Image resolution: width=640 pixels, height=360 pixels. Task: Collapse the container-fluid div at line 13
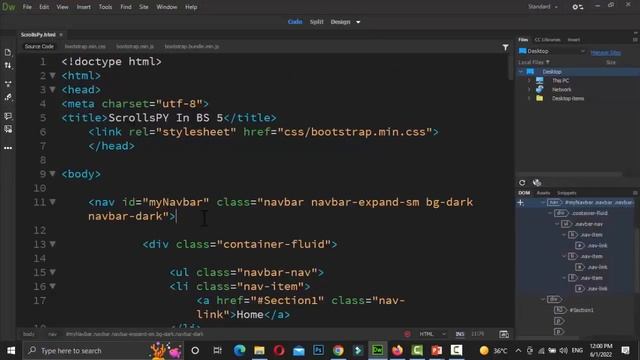(x=53, y=244)
